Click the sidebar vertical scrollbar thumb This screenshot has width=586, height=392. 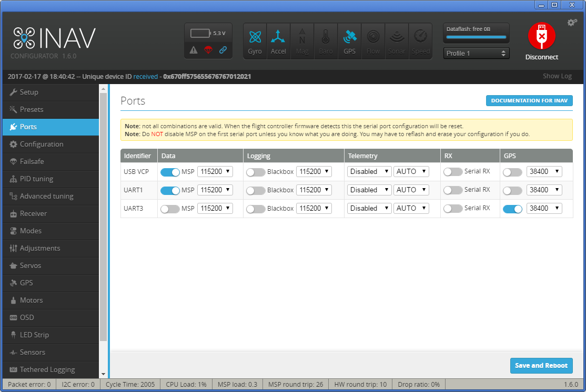click(104, 216)
